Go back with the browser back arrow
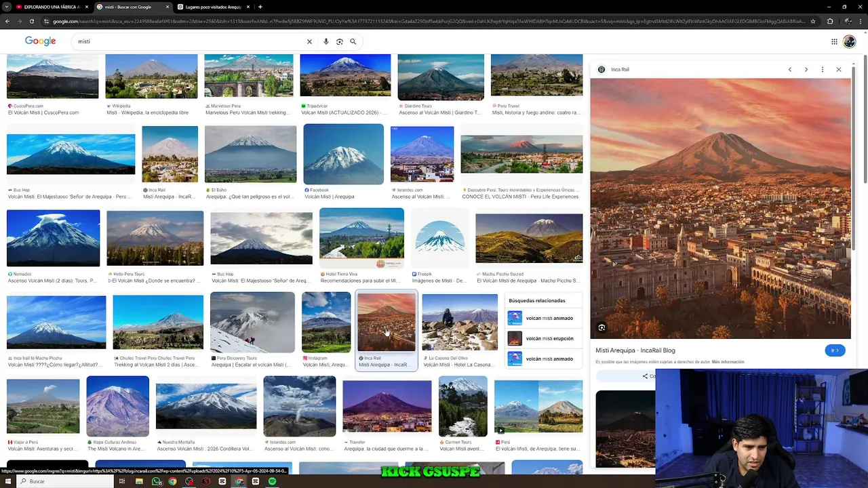868x488 pixels. tap(7, 21)
